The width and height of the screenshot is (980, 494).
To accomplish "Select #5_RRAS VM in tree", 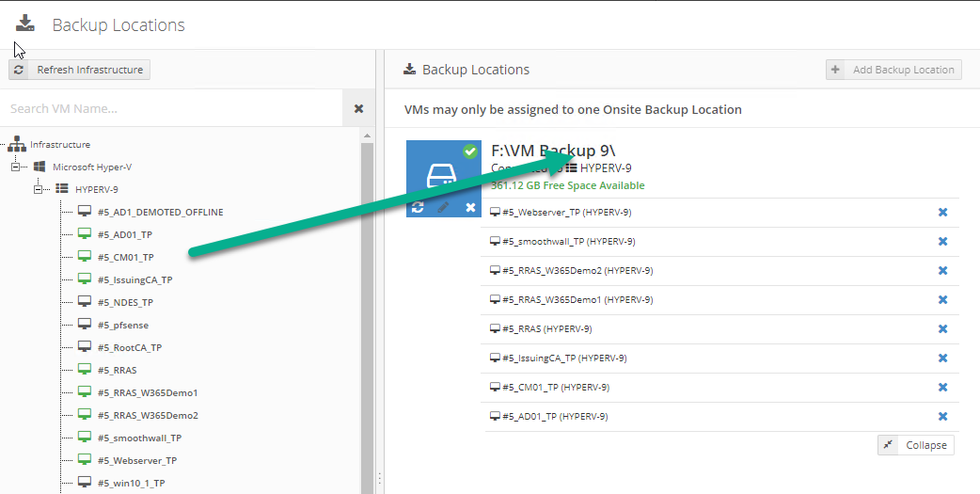I will click(x=117, y=370).
